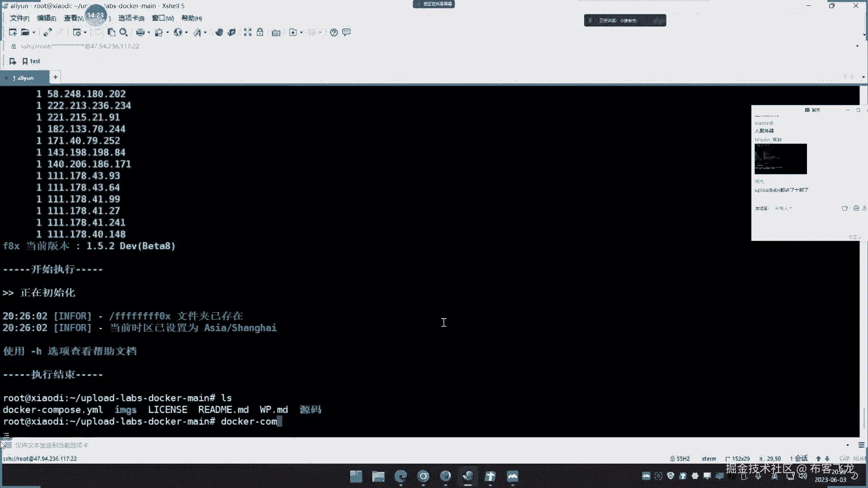Expand the Open folder dropdown arrow
The image size is (868, 488).
[x=34, y=33]
